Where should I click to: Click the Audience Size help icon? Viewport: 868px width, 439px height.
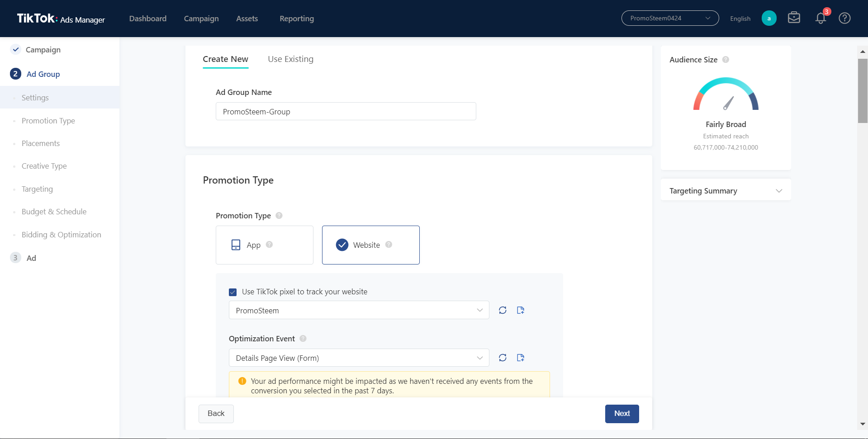726,60
